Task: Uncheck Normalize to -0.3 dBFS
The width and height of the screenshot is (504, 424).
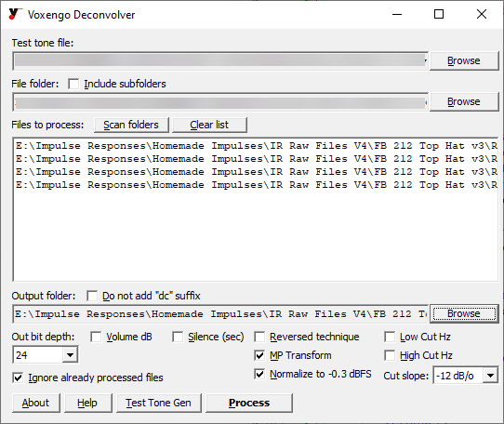Action: tap(259, 374)
